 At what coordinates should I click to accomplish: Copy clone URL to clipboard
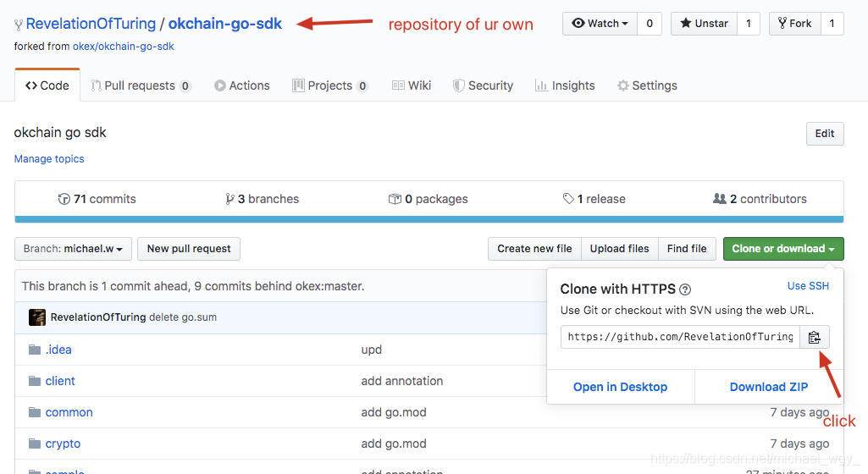[x=815, y=337]
